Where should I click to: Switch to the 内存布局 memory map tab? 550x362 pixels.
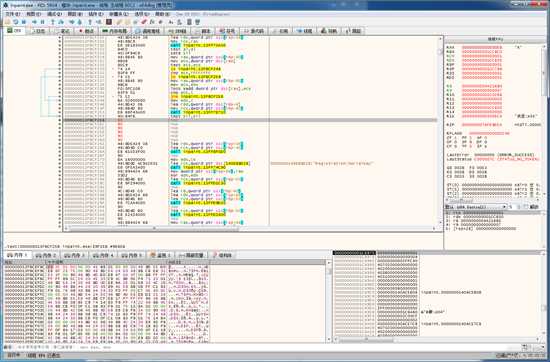pos(114,31)
